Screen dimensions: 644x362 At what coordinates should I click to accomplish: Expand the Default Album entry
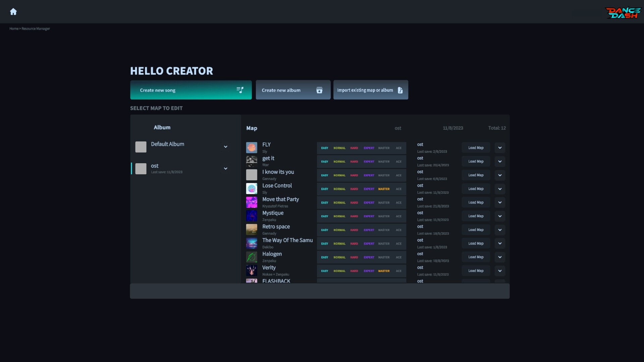pyautogui.click(x=225, y=146)
